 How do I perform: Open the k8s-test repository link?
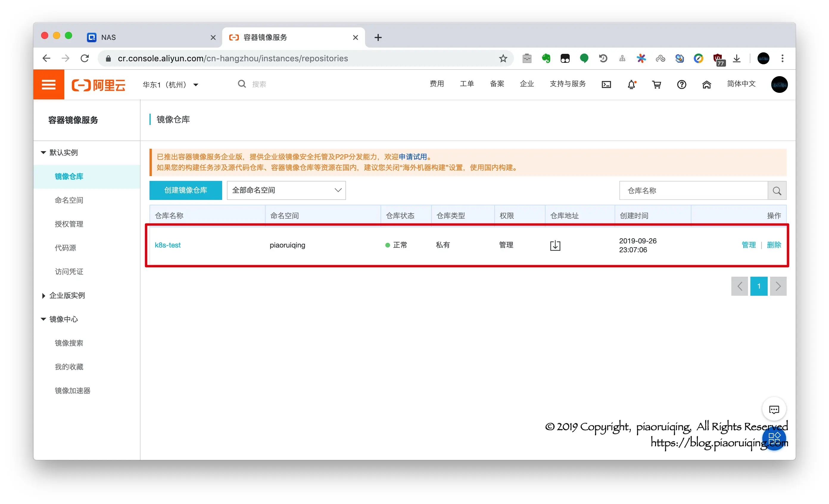pyautogui.click(x=167, y=245)
